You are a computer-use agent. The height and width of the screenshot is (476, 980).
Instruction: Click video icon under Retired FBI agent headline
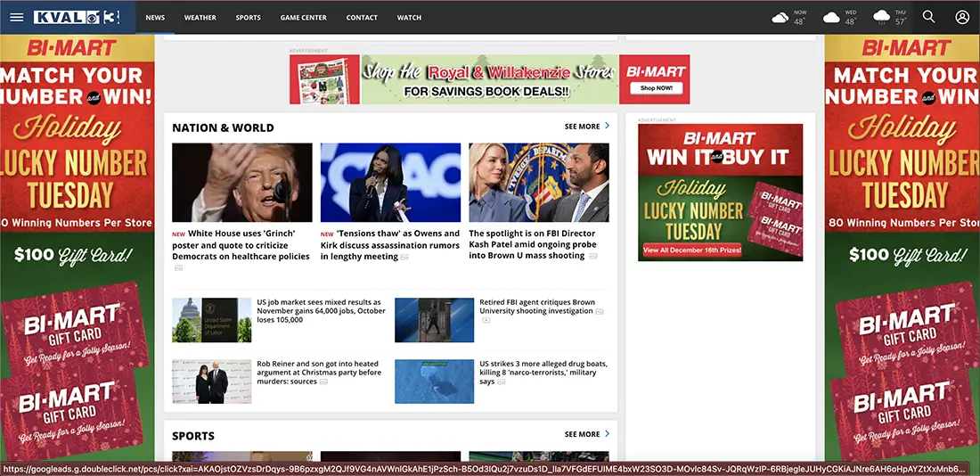click(x=486, y=320)
